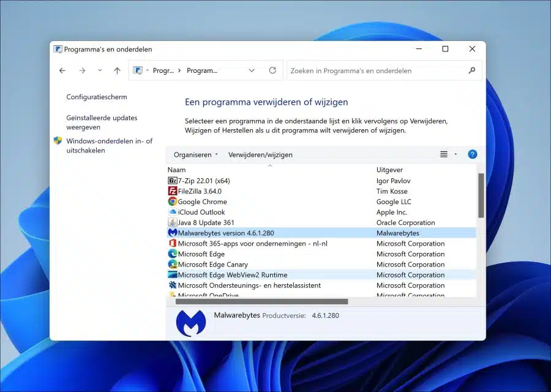
Task: Open the Configuratiescherm link
Action: 97,97
